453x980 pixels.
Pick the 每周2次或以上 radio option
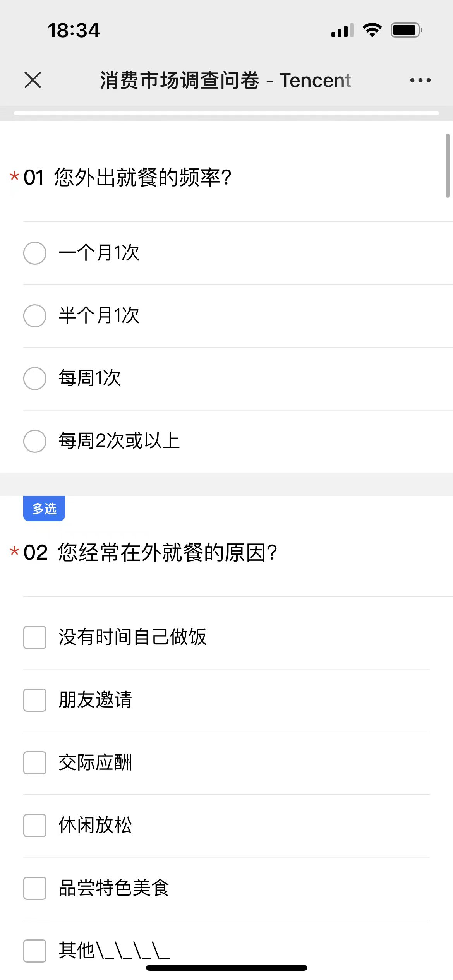pos(35,441)
